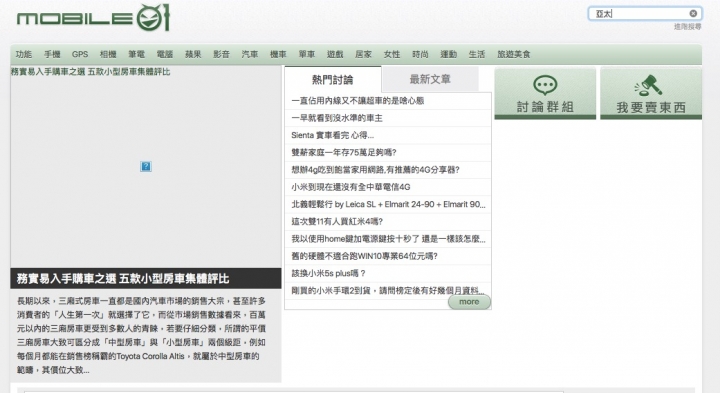
Task: Open the 進階搜尋 advanced search link
Action: 687,27
